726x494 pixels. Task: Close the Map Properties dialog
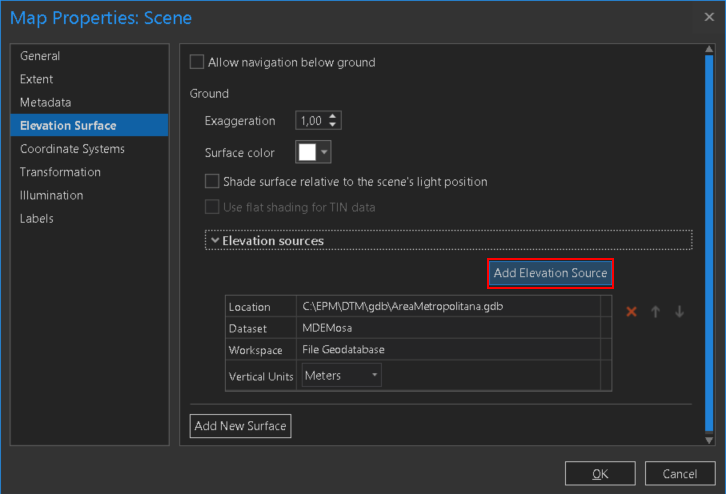coord(709,17)
